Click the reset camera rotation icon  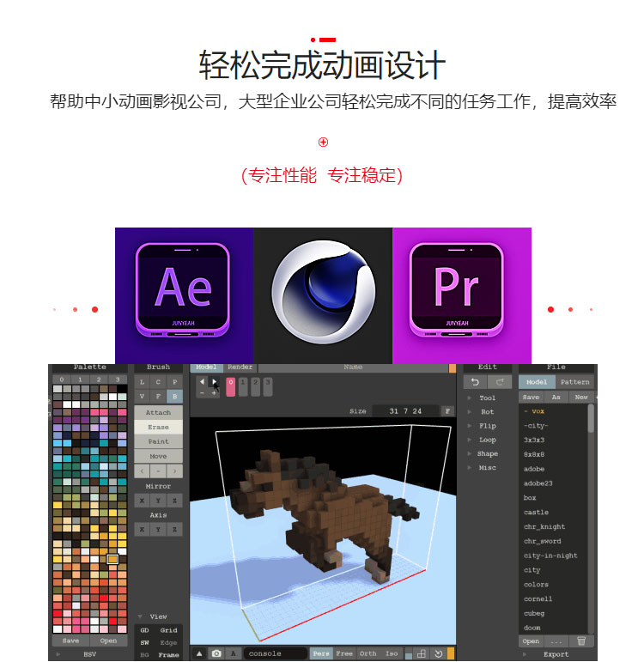coord(438,653)
